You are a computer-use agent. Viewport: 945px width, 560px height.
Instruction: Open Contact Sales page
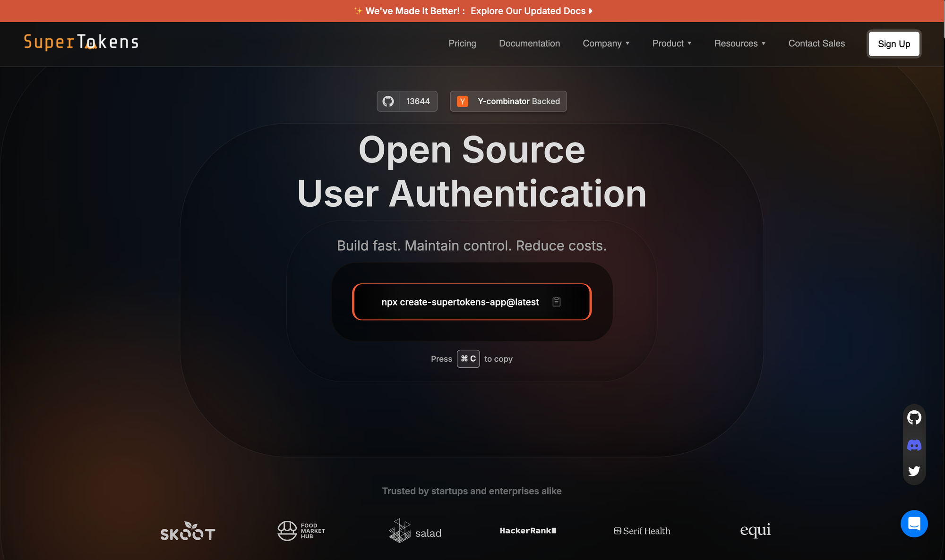(x=816, y=43)
